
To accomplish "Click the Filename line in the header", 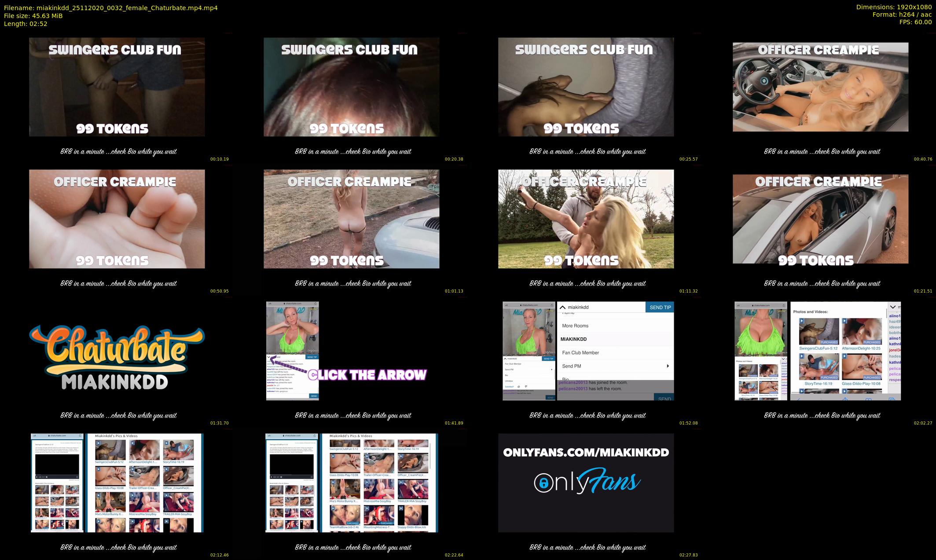I will 111,8.
